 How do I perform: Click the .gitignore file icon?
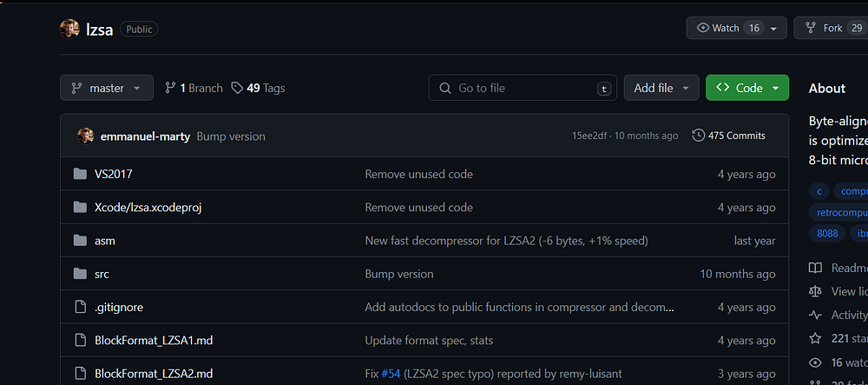(x=80, y=307)
